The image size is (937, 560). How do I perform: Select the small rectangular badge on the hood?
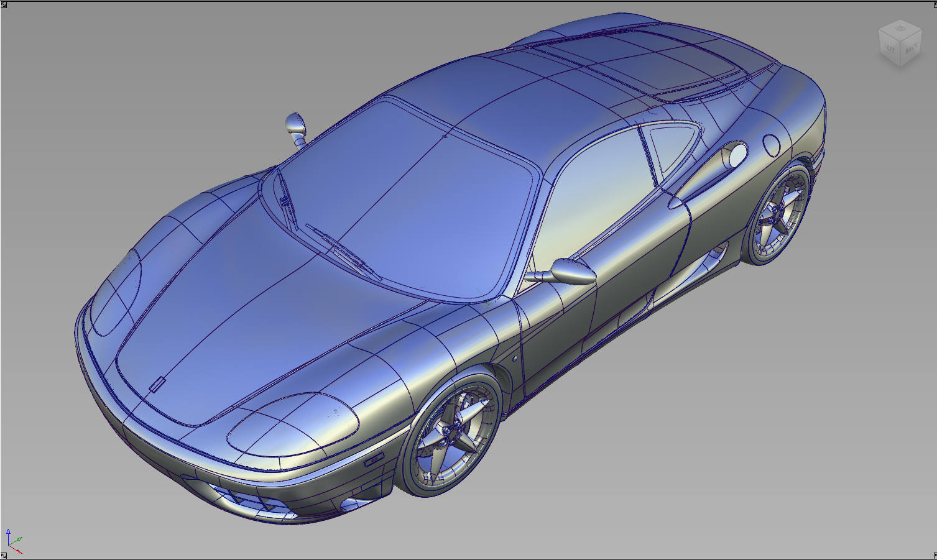click(x=157, y=384)
